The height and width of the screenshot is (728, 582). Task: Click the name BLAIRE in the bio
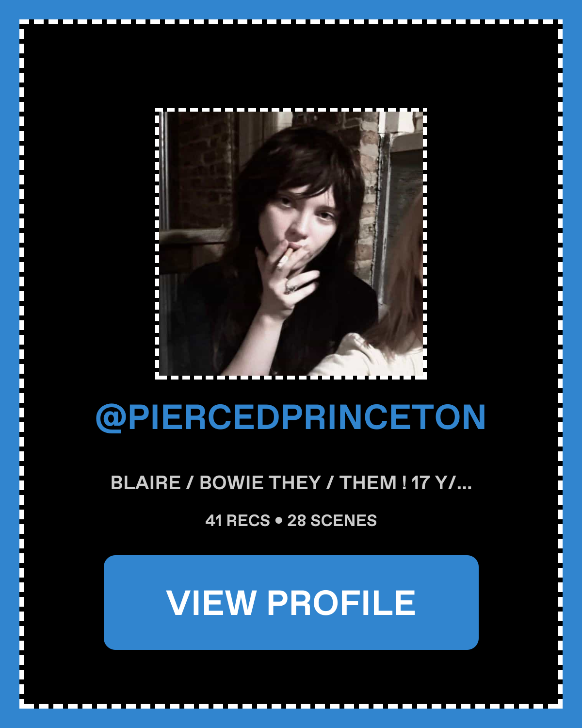(x=145, y=483)
